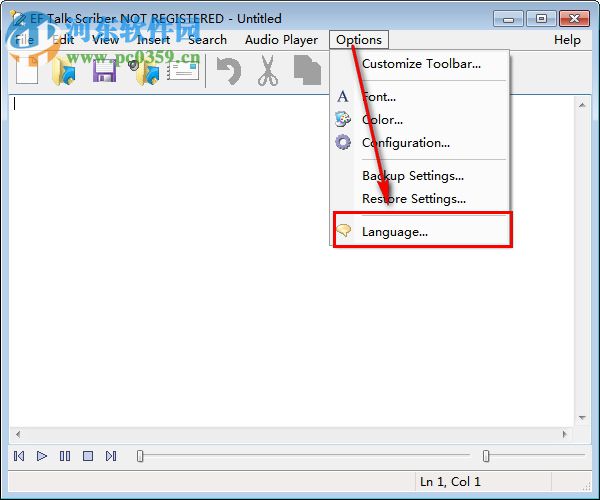Select Language... in Options menu

420,231
